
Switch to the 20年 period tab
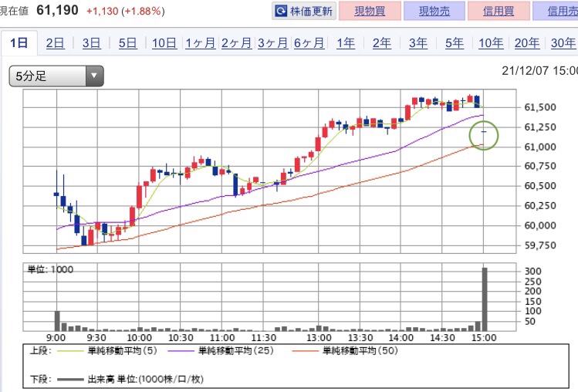pos(527,43)
